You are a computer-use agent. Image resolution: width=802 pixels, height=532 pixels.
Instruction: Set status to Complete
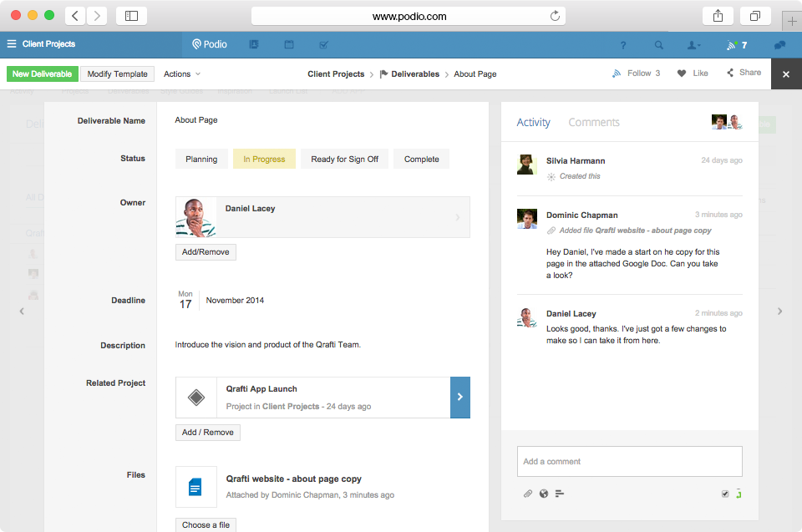coord(421,159)
